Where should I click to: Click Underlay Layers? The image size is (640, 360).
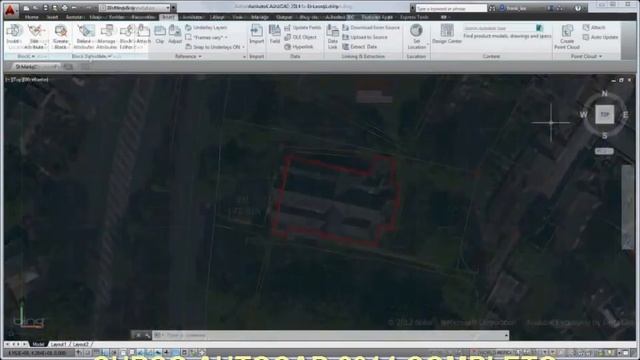click(x=207, y=27)
